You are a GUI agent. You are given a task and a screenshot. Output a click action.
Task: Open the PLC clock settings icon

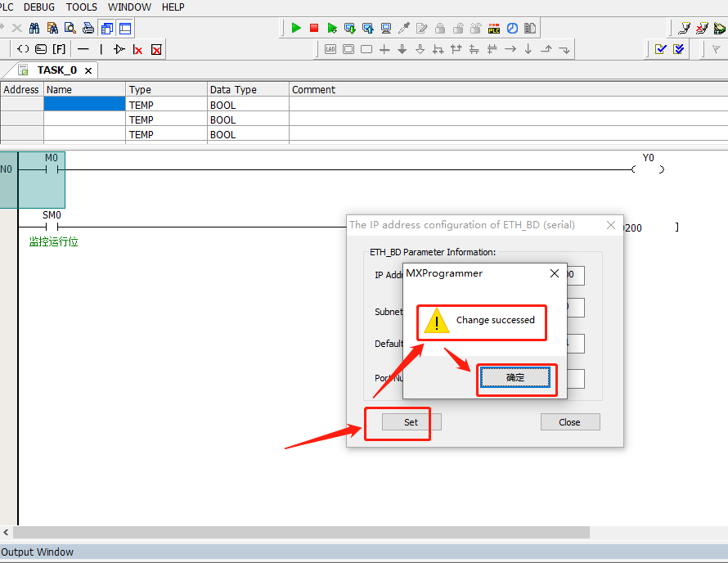[x=512, y=28]
